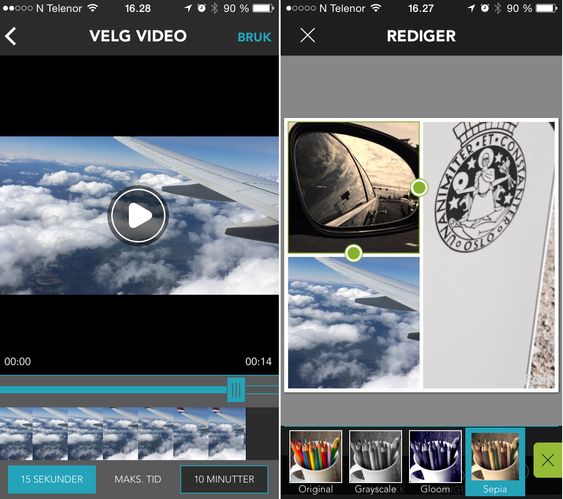Click the green handle below mirror photo

[354, 253]
